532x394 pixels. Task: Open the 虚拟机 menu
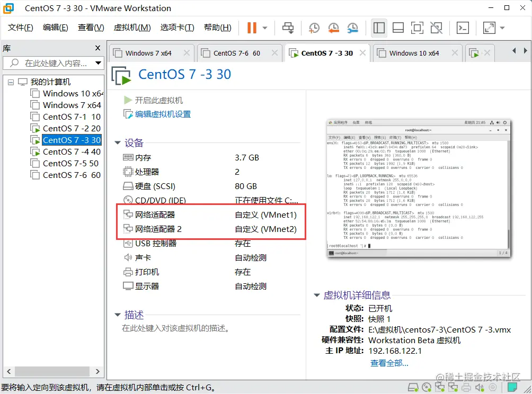132,28
